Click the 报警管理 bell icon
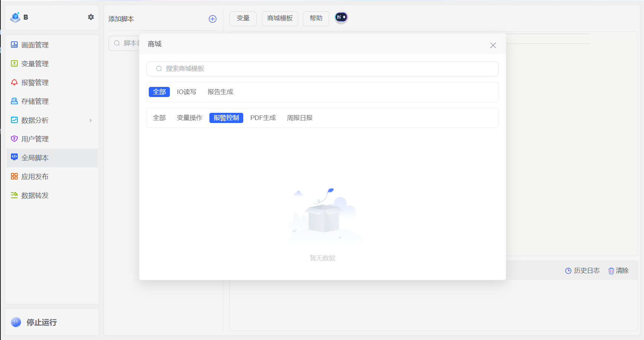This screenshot has height=340, width=644. pyautogui.click(x=14, y=82)
